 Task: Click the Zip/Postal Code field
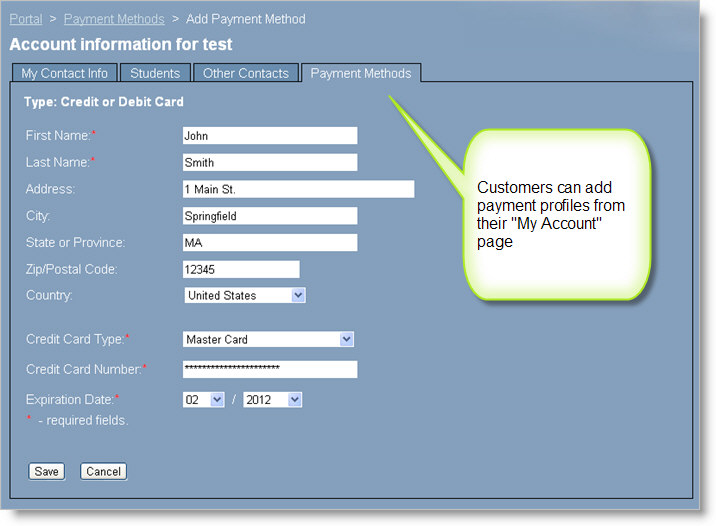click(241, 269)
